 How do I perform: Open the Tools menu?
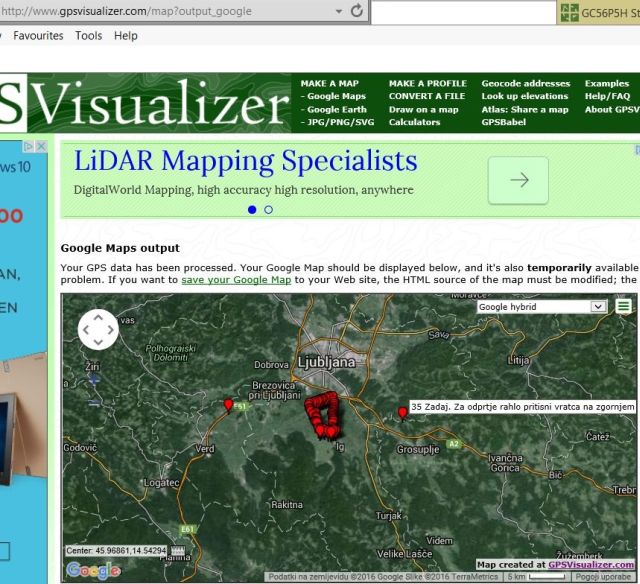[x=89, y=35]
